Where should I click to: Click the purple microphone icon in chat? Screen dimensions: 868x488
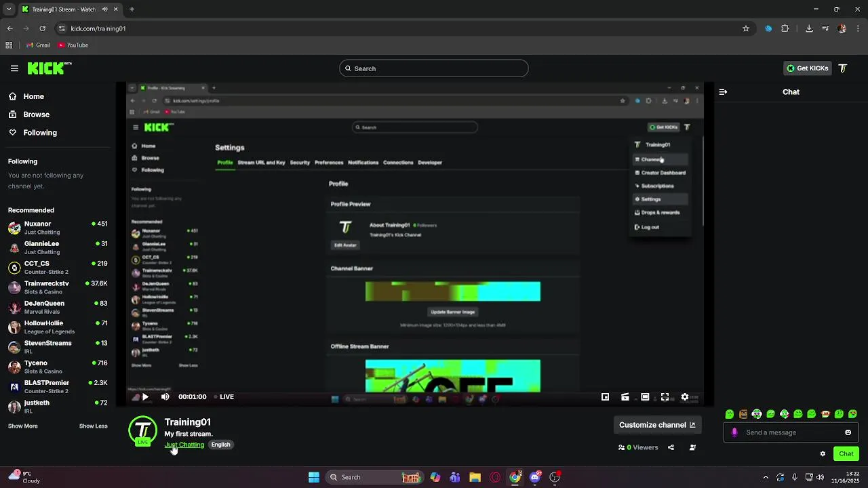pyautogui.click(x=734, y=432)
